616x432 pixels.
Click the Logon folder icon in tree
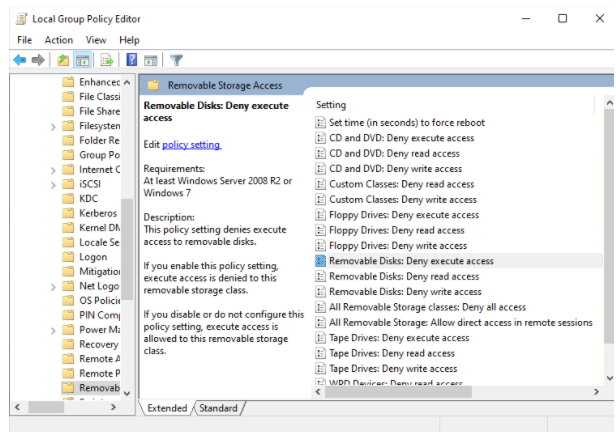tap(68, 256)
